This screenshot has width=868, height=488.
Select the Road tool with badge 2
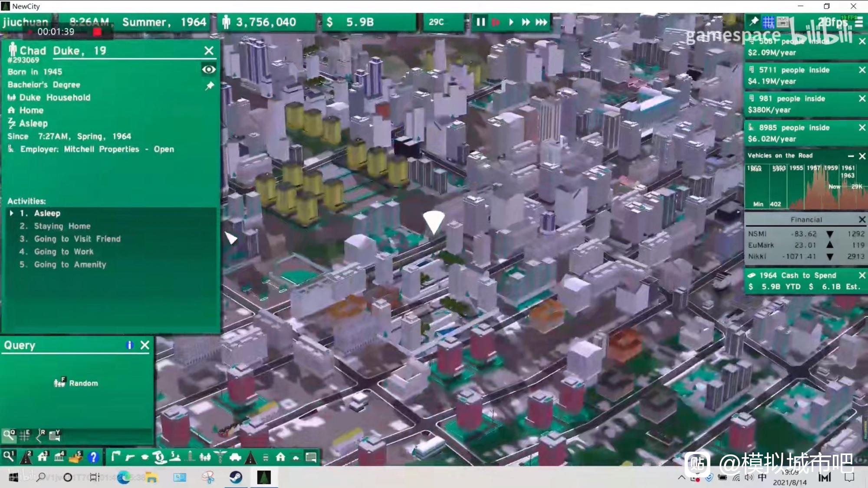click(x=26, y=457)
